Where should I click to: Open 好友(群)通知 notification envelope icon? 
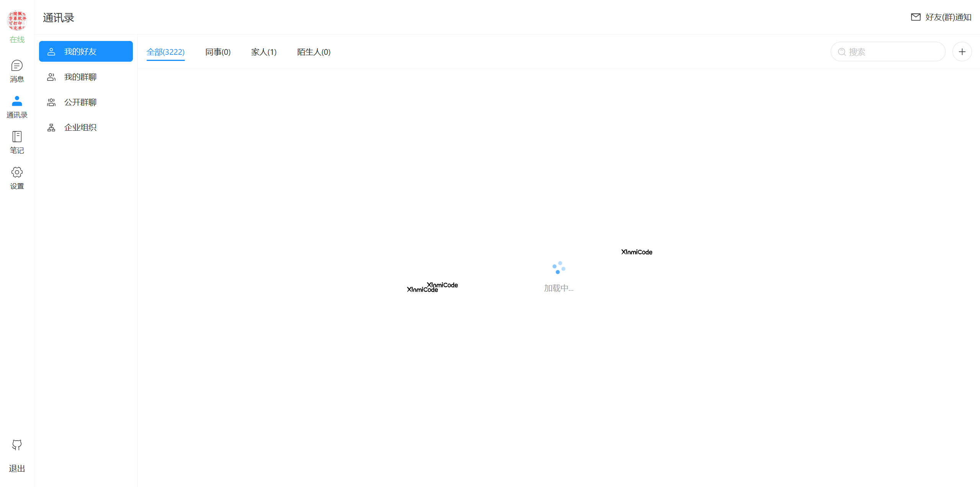916,17
